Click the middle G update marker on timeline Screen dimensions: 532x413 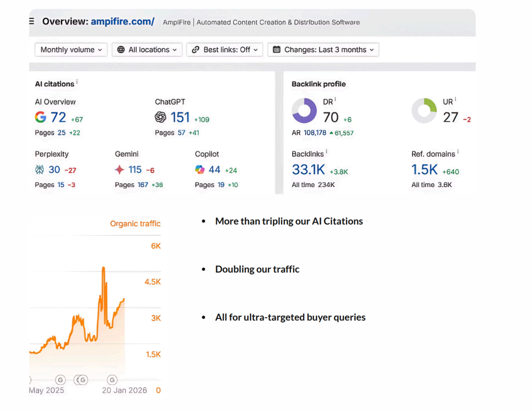(83, 380)
